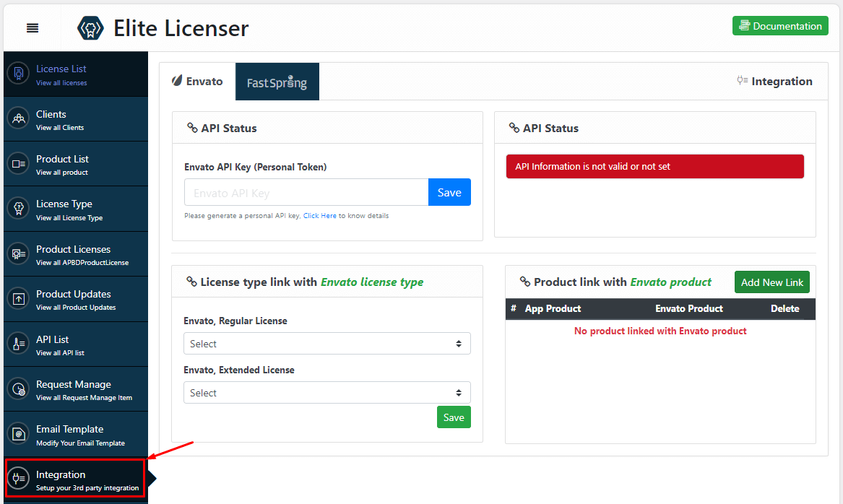Open the Clients icon in sidebar
This screenshot has height=504, width=843.
pos(18,118)
